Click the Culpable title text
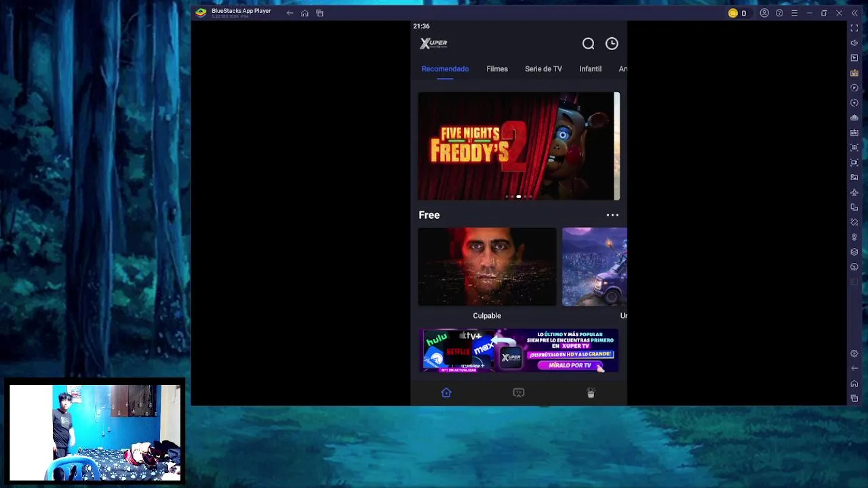This screenshot has width=868, height=488. (487, 316)
